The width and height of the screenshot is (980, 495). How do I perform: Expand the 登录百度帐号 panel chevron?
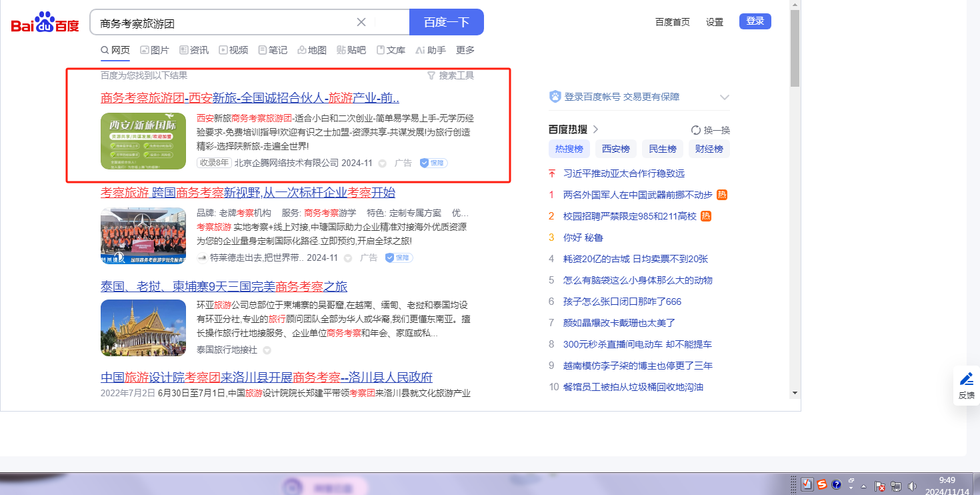pyautogui.click(x=725, y=97)
